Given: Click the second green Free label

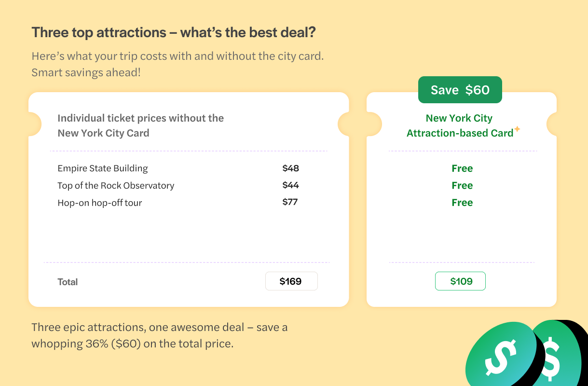Looking at the screenshot, I should click(462, 185).
